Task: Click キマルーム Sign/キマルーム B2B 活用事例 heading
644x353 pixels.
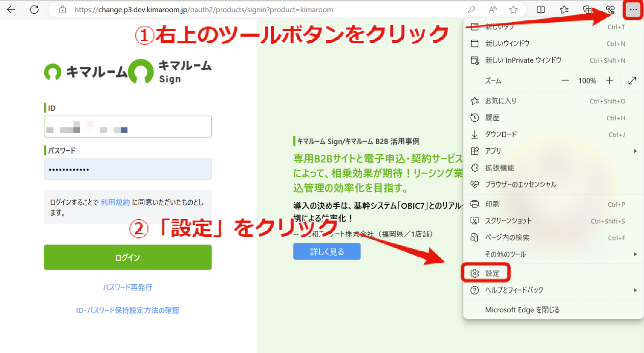Action: pyautogui.click(x=358, y=141)
